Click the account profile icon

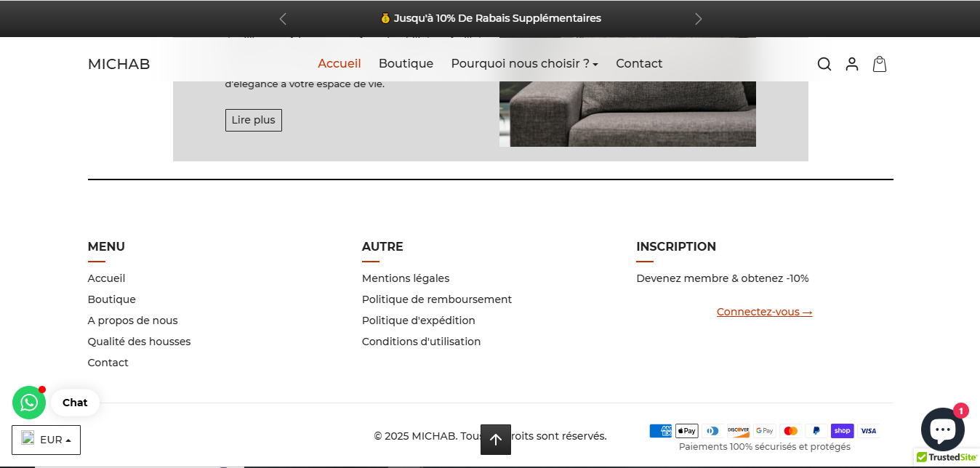(851, 64)
